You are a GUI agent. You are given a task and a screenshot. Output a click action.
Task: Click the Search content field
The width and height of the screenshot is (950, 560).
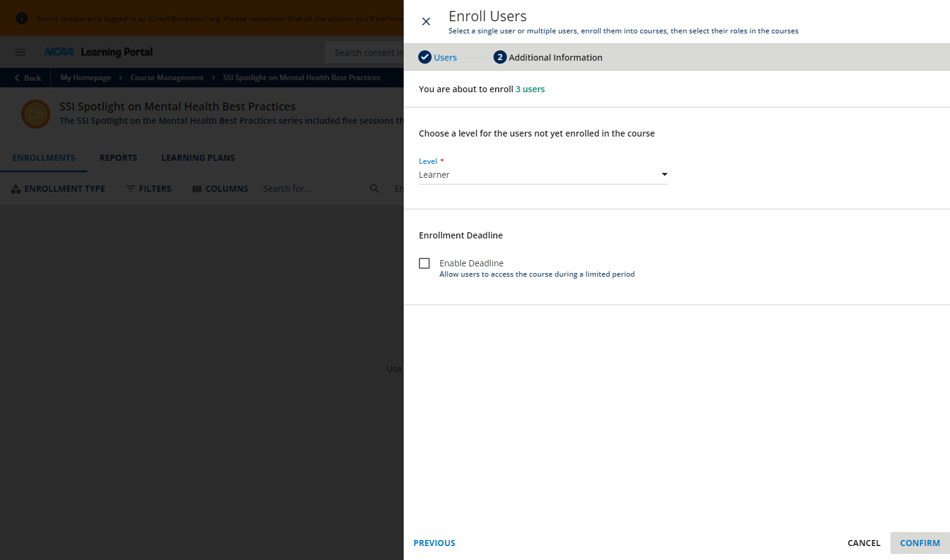[x=365, y=53]
